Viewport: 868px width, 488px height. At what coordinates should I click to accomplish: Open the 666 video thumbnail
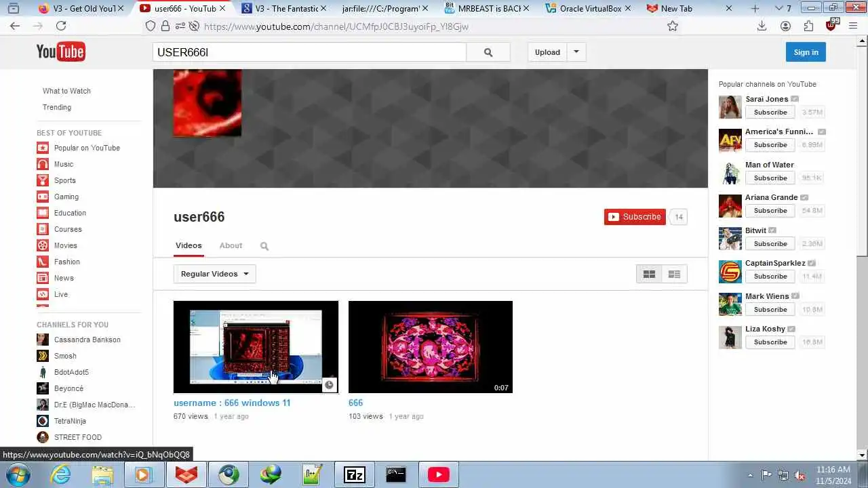click(431, 347)
